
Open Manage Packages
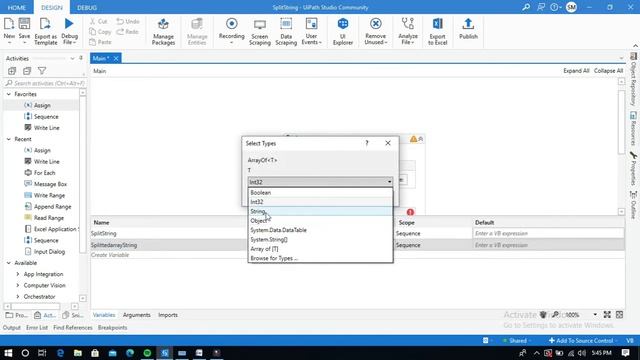(163, 31)
